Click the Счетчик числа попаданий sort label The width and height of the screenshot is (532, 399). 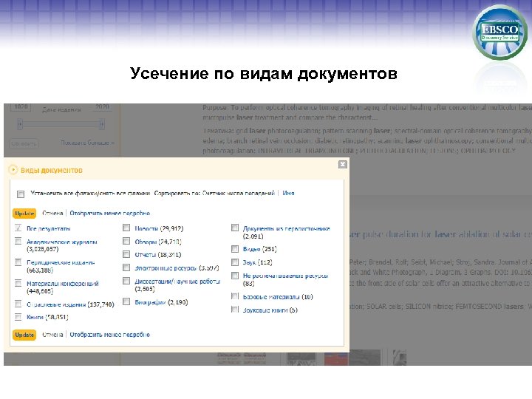238,193
